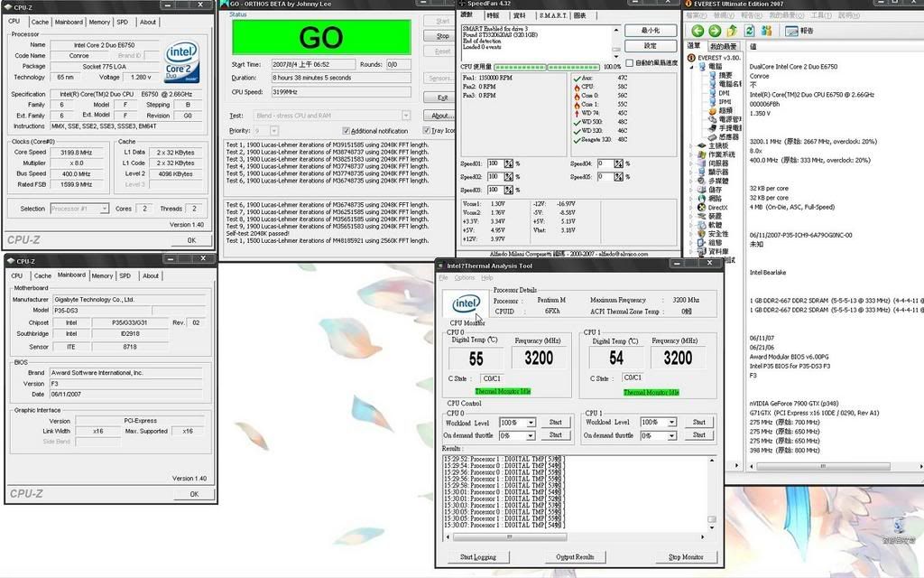Select the DirectX item in EVEREST tree

pos(716,207)
